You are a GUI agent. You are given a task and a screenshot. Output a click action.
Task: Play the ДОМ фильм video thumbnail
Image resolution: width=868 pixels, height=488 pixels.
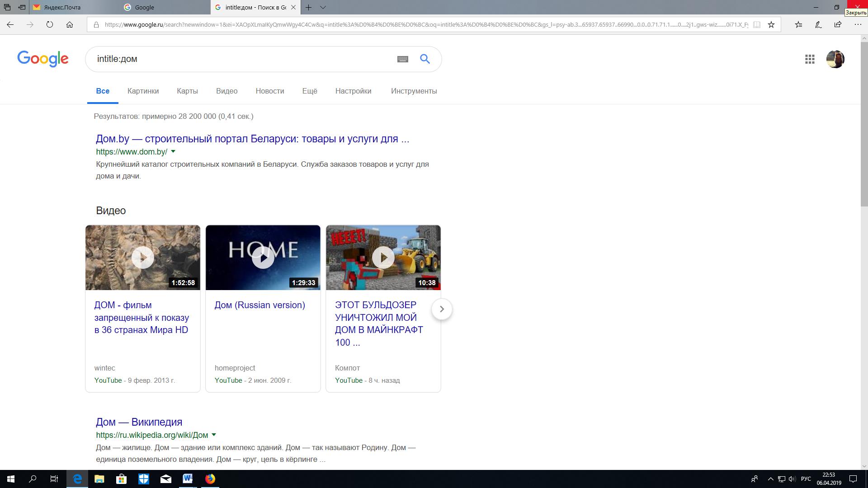pyautogui.click(x=143, y=258)
